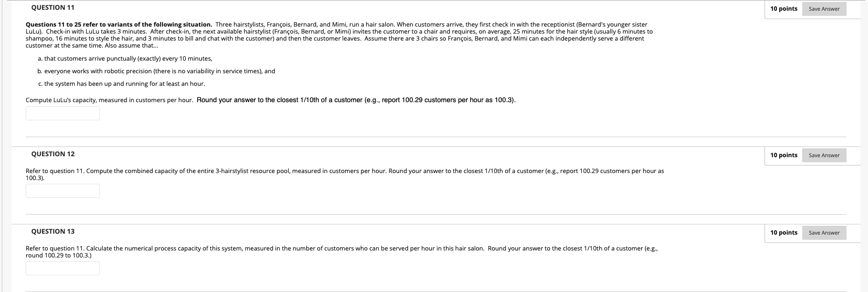
Task: Select the QUESTION 12 heading
Action: click(x=53, y=153)
